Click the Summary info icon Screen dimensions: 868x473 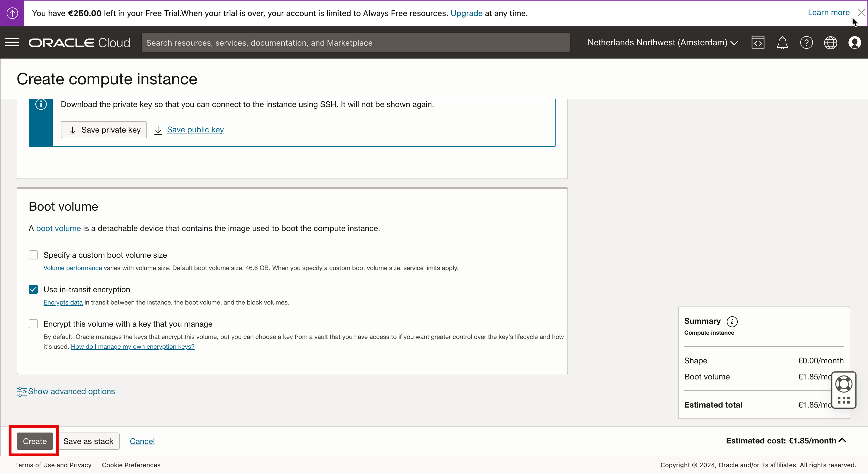(732, 321)
